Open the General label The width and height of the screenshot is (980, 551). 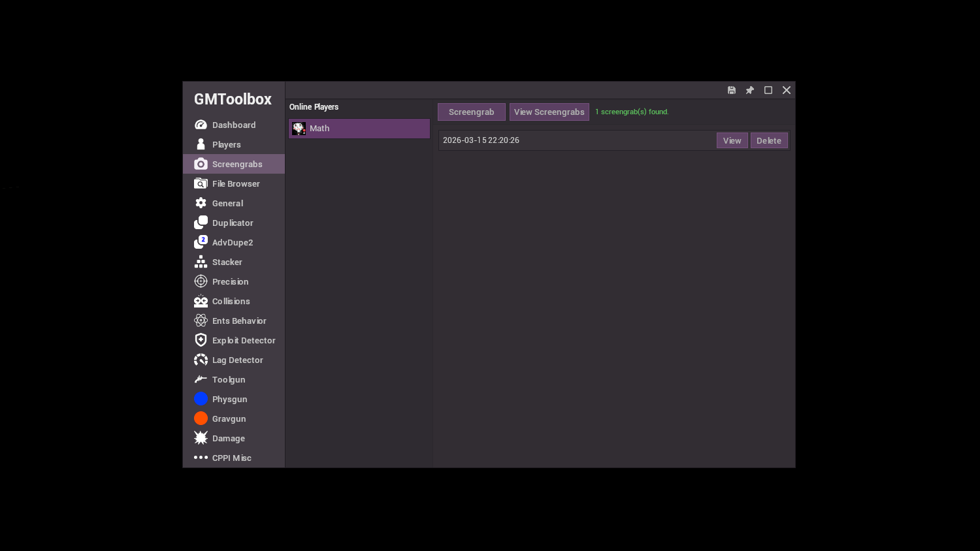click(x=227, y=203)
